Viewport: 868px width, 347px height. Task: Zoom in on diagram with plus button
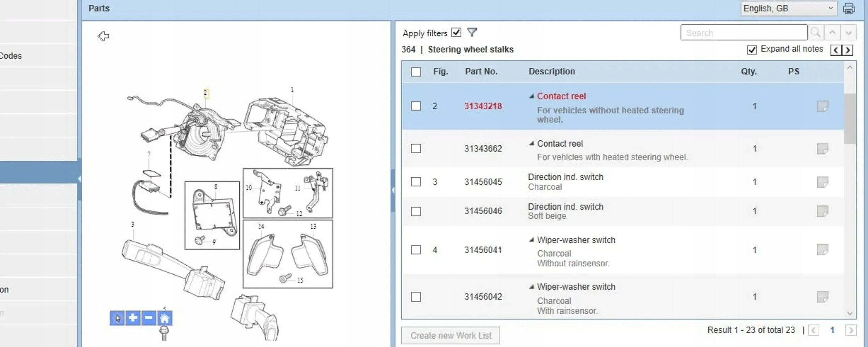[133, 318]
